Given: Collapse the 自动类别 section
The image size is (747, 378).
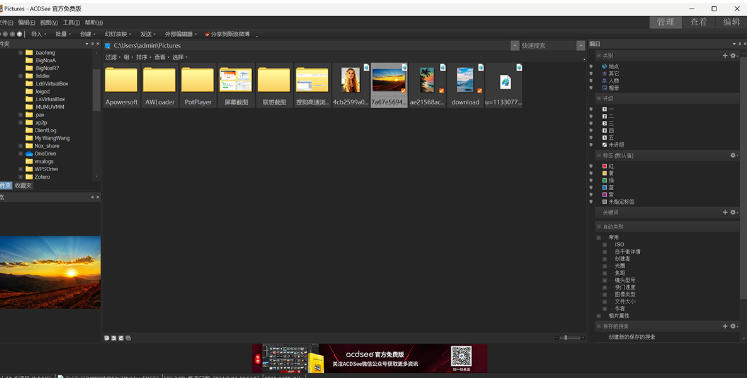Looking at the screenshot, I should point(599,227).
